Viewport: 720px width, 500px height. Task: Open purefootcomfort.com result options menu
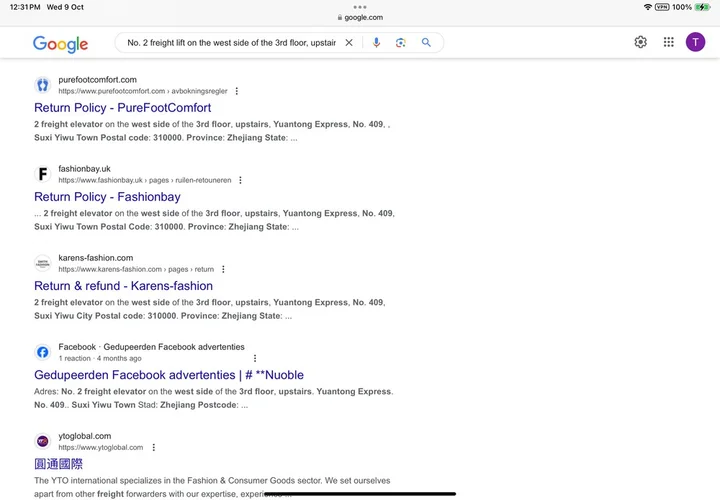(236, 91)
